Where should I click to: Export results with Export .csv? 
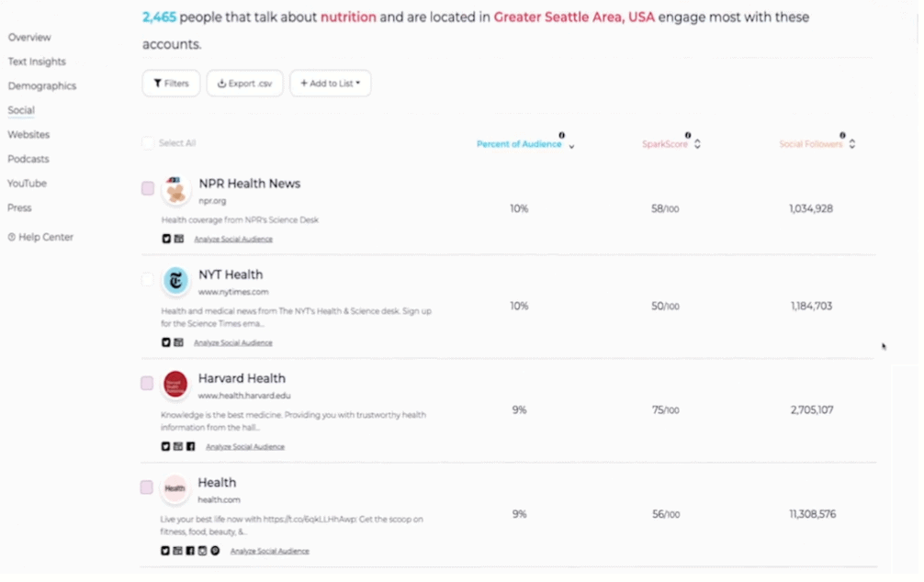click(x=244, y=83)
